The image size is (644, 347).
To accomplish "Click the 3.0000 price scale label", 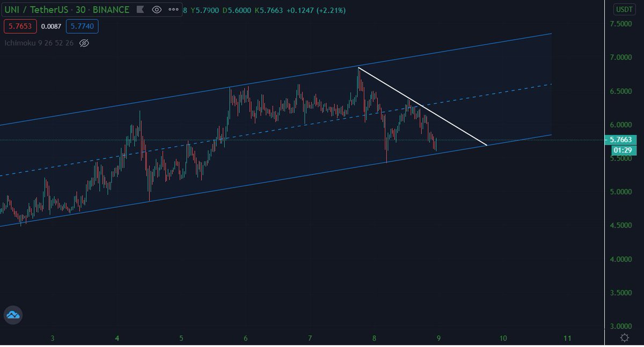I will pyautogui.click(x=621, y=326).
